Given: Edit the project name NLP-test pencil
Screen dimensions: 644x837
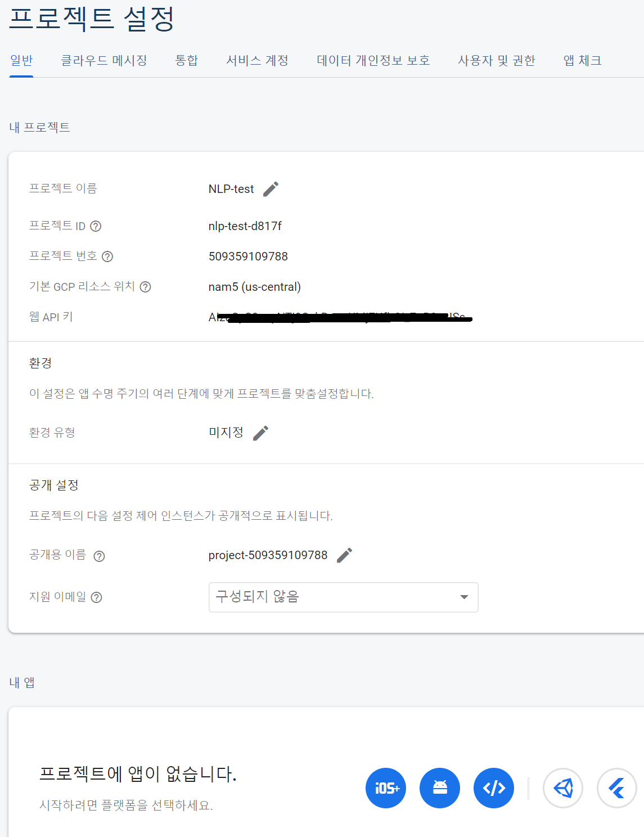Looking at the screenshot, I should point(271,189).
